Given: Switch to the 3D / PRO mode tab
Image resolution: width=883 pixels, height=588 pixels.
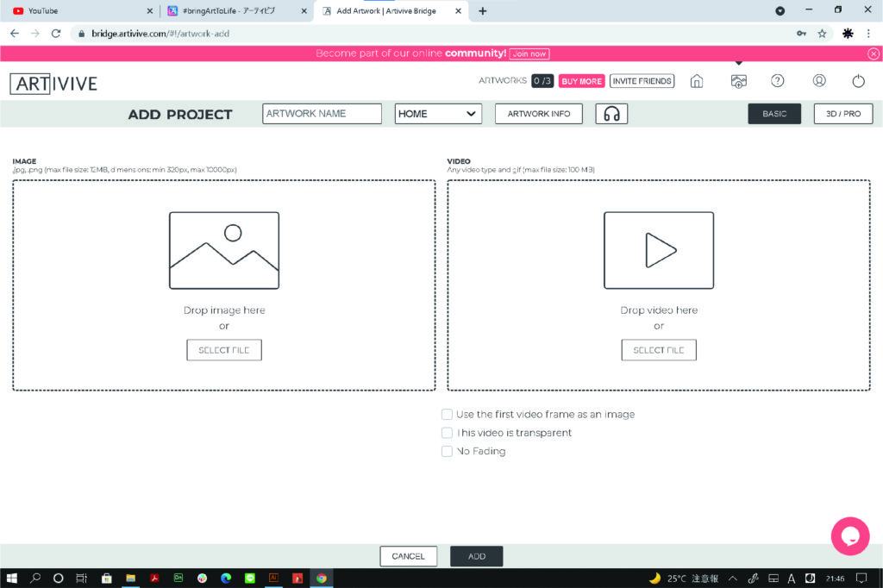Looking at the screenshot, I should (x=842, y=114).
